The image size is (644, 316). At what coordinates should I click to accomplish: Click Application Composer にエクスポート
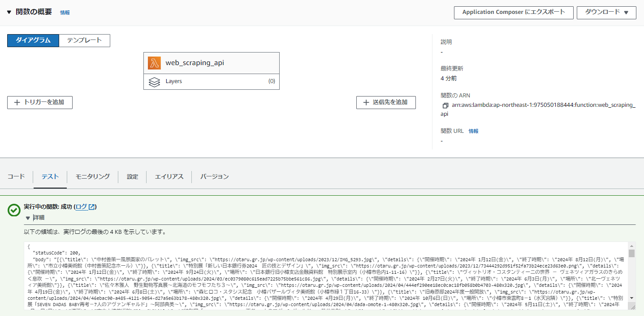[513, 12]
